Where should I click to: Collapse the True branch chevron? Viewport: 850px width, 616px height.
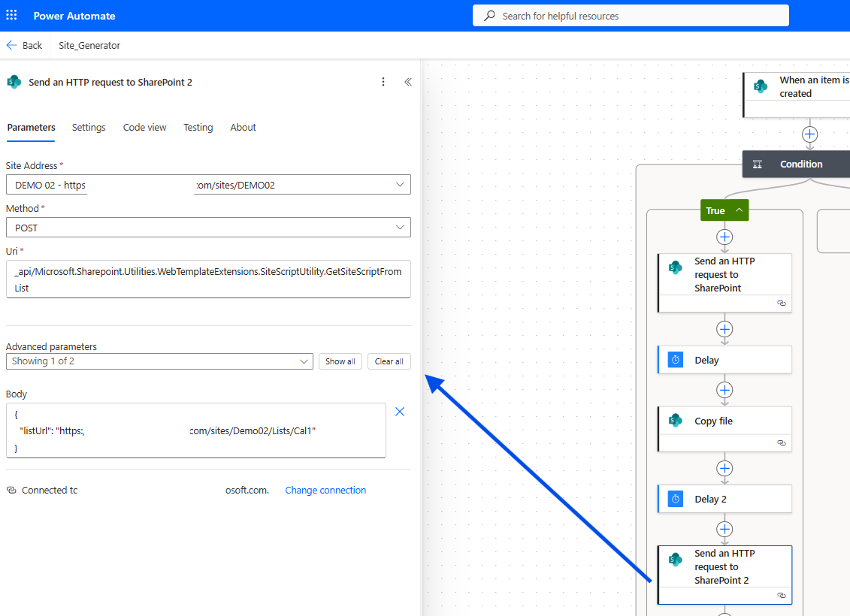(739, 210)
